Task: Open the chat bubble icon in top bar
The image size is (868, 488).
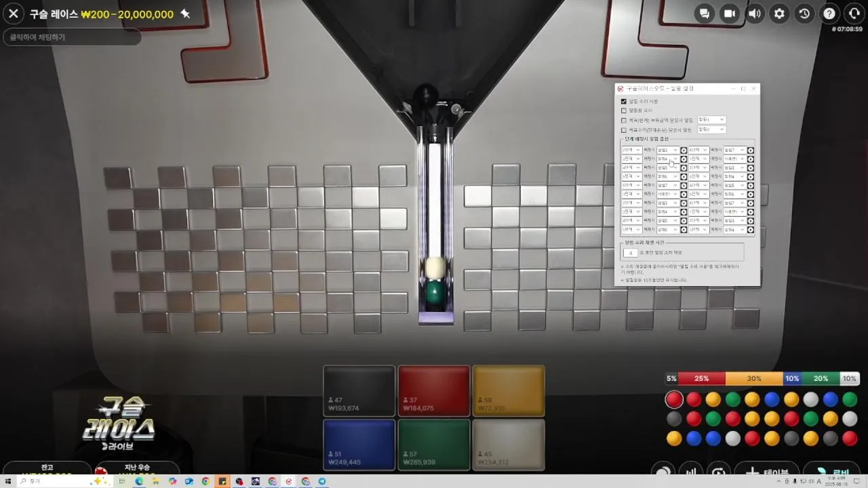Action: coord(705,14)
